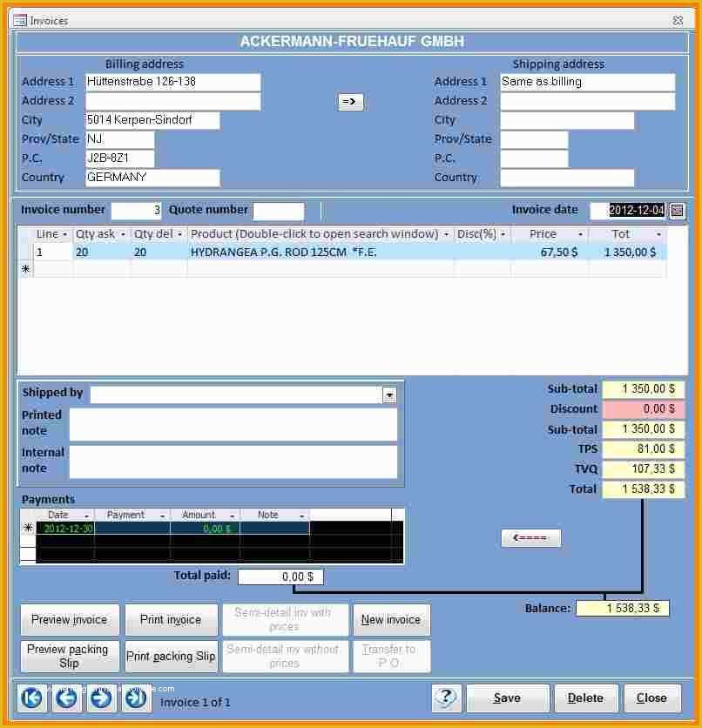
Task: Click the Invoices form icon in title bar
Action: pyautogui.click(x=19, y=20)
